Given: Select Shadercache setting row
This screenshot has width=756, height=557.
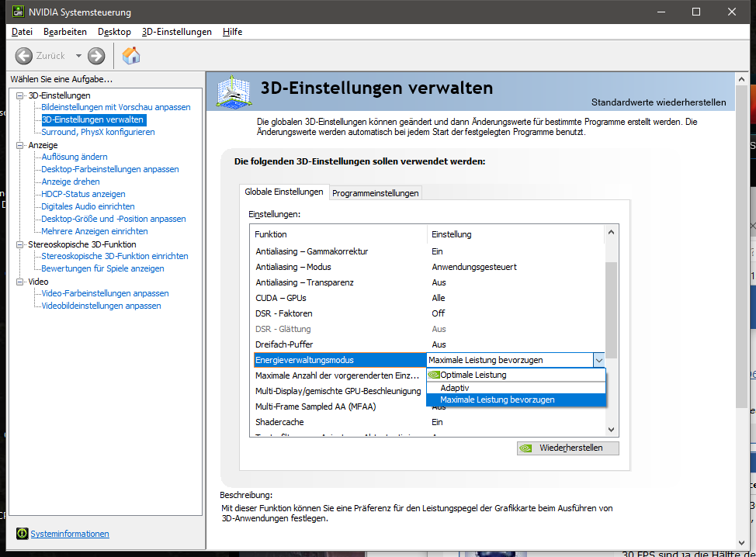Looking at the screenshot, I should (x=428, y=422).
